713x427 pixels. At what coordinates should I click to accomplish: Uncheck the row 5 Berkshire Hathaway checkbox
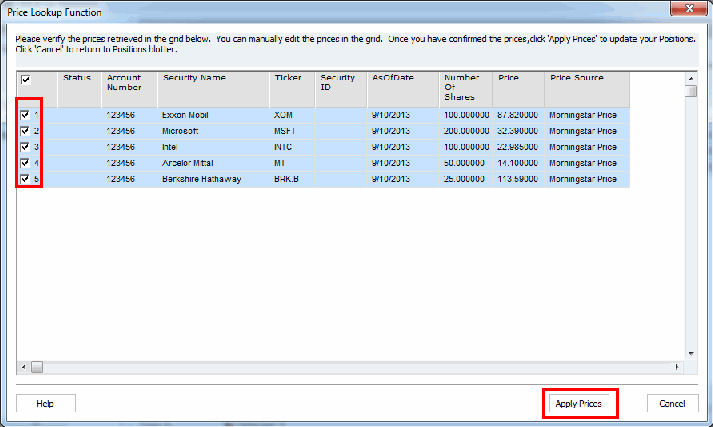(x=25, y=179)
